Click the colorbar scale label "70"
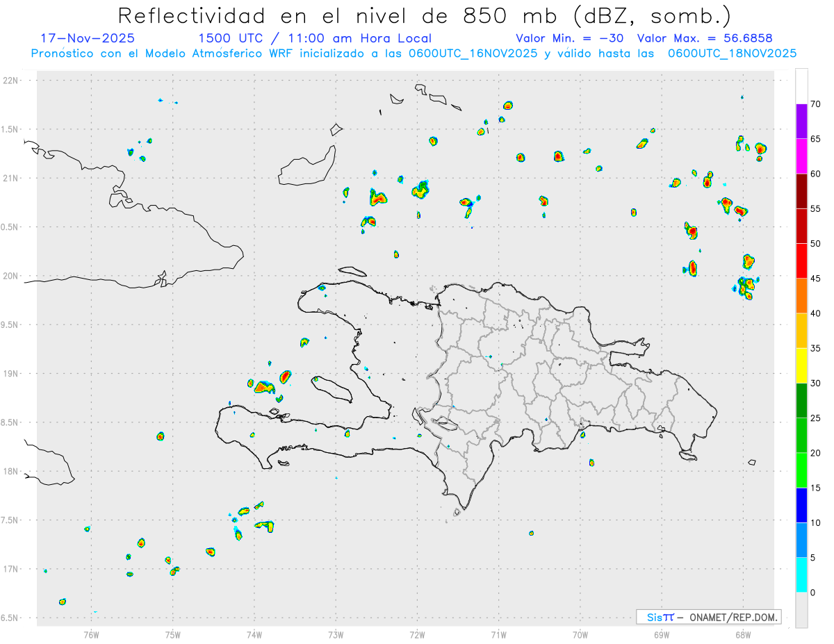The width and height of the screenshot is (834, 644). coord(816,104)
